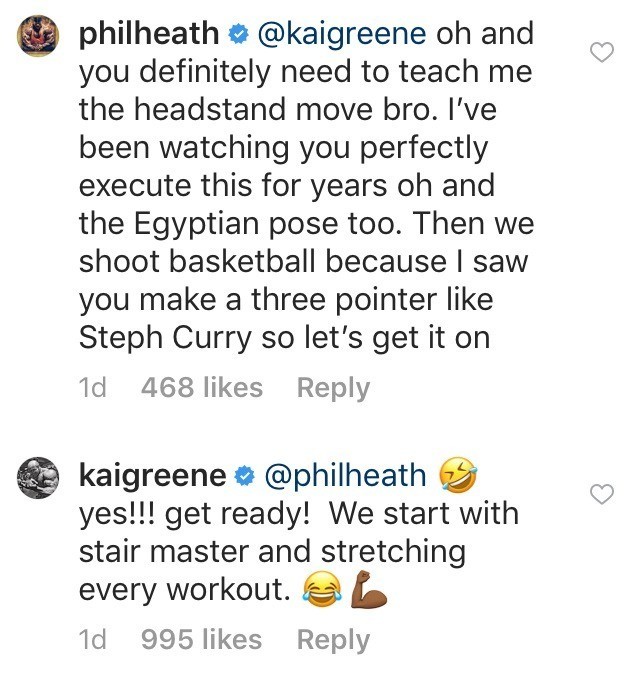Image resolution: width=636 pixels, height=677 pixels.
Task: Reply to kaigreene's comment
Action: (x=333, y=640)
